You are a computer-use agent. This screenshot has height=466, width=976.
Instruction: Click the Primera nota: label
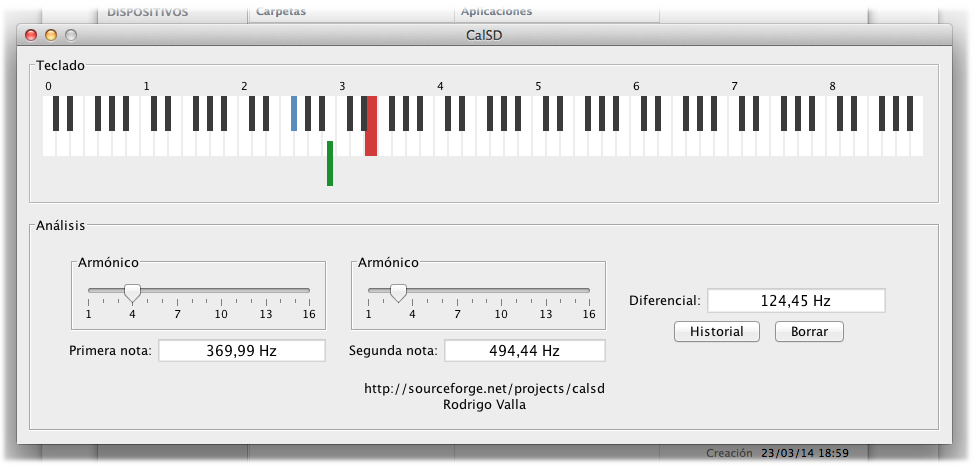110,351
